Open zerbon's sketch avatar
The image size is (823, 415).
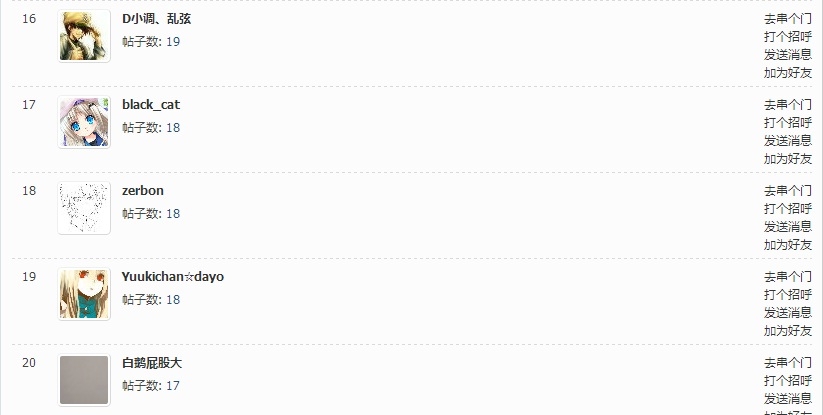click(84, 208)
